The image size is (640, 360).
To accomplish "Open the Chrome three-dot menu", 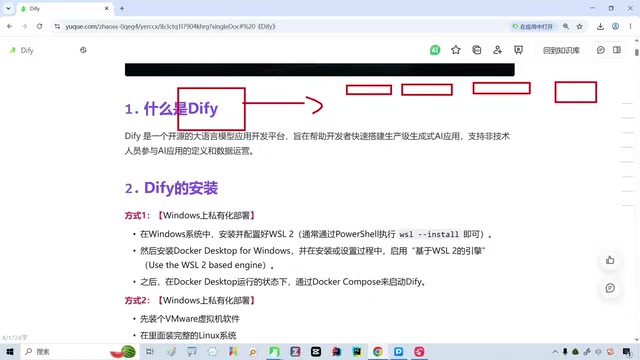I will tap(630, 27).
